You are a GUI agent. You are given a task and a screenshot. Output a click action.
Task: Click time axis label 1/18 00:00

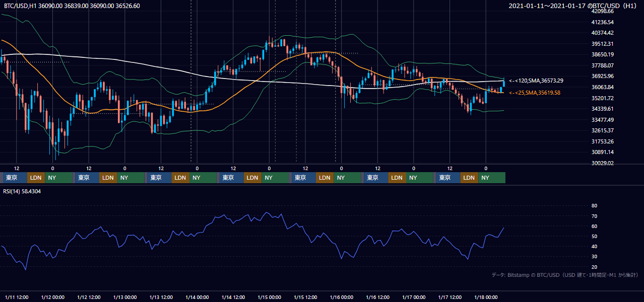tap(486, 297)
